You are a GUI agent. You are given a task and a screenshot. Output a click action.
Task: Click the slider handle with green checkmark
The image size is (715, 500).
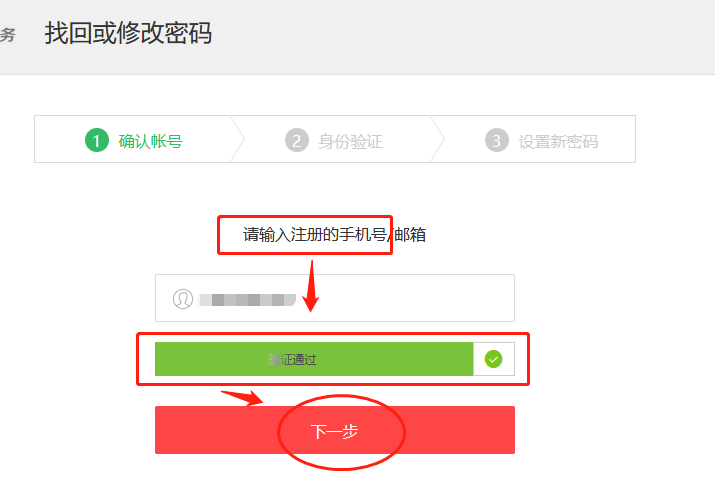tap(494, 359)
